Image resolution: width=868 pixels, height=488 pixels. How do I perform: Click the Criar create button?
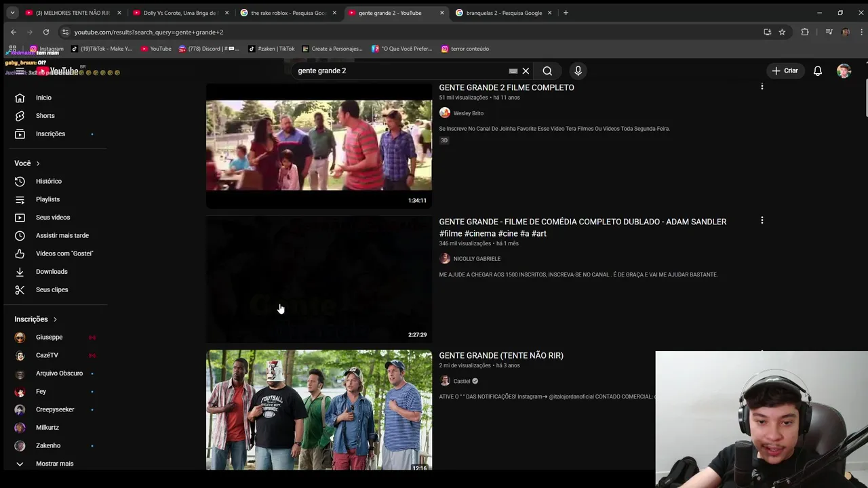pyautogui.click(x=785, y=70)
